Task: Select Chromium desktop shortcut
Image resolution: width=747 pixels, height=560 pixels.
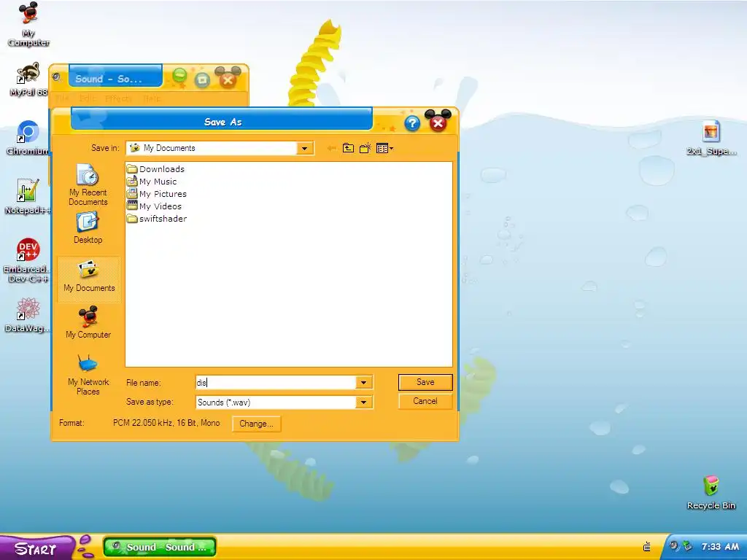Action: [x=28, y=138]
